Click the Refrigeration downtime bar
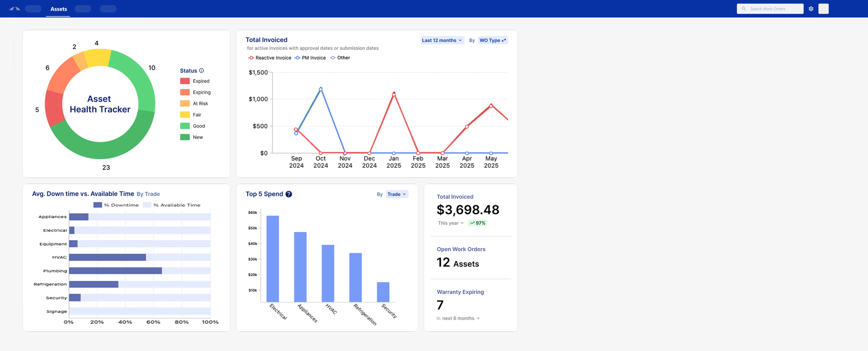This screenshot has height=351, width=868. point(94,284)
